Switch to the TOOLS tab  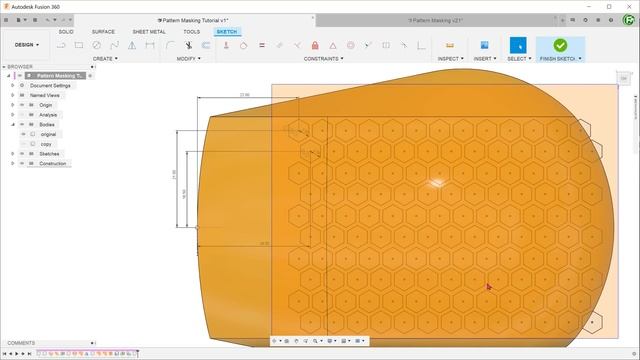[191, 31]
